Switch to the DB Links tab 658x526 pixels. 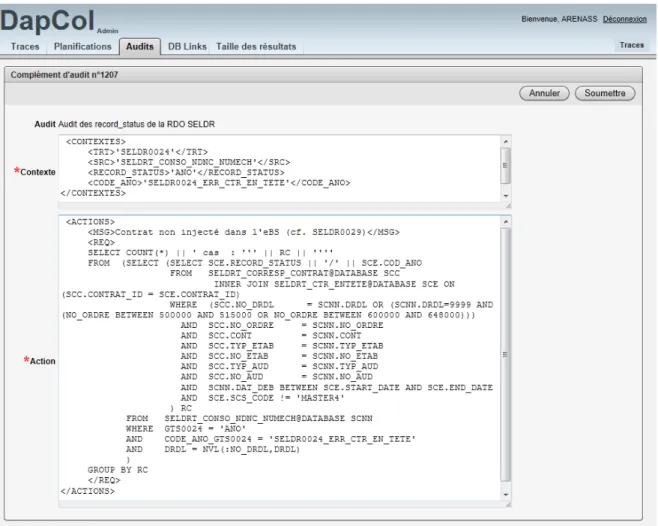point(187,46)
